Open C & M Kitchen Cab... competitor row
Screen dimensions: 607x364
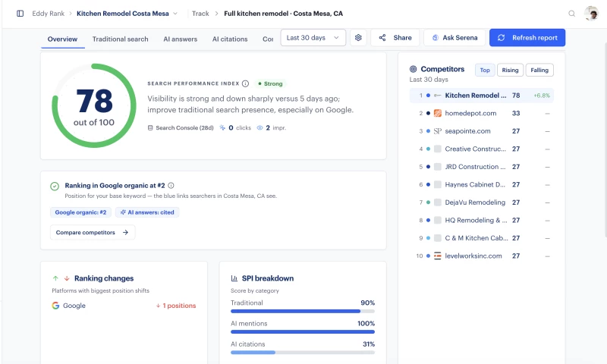482,238
